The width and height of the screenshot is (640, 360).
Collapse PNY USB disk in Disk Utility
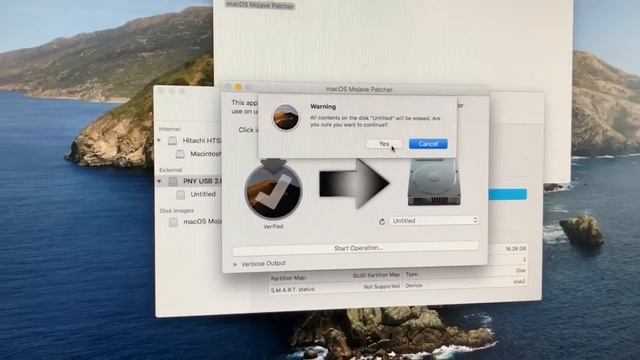click(159, 181)
